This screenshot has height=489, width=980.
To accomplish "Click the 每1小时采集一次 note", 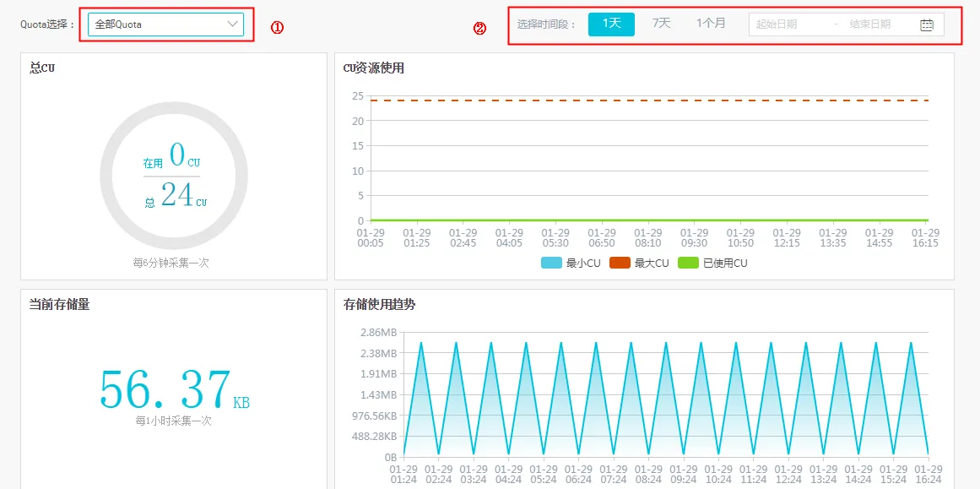I will click(x=174, y=421).
